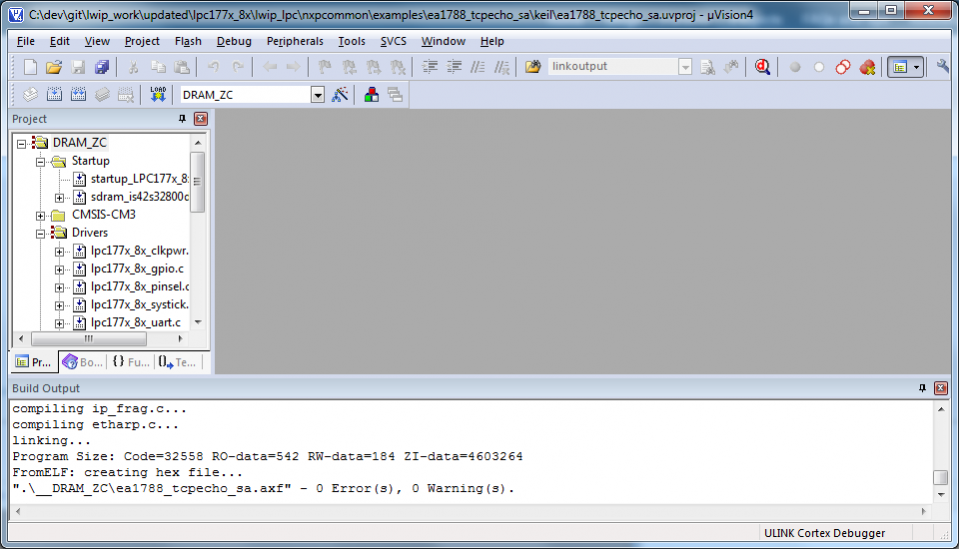959x549 pixels.
Task: Create a new file with toolbar icon
Action: [30, 67]
